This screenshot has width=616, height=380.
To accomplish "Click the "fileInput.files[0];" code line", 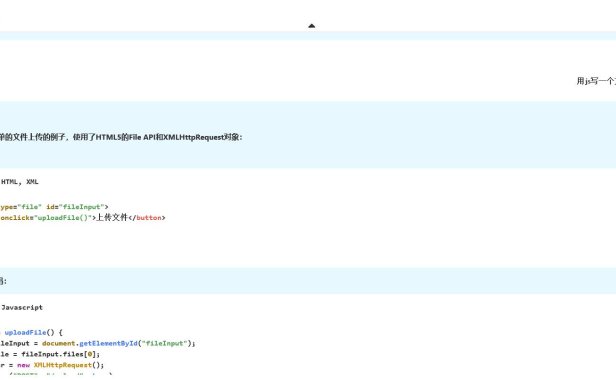I will pyautogui.click(x=50, y=354).
